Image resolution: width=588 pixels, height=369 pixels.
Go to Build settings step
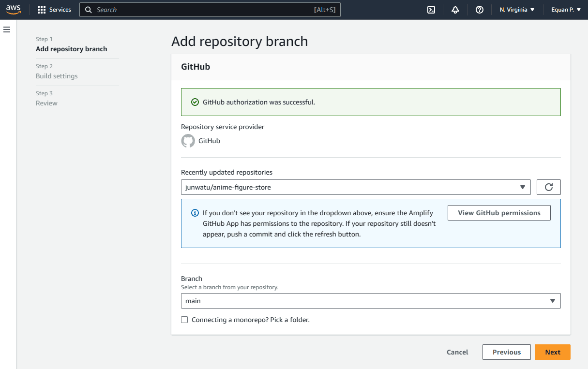click(57, 76)
